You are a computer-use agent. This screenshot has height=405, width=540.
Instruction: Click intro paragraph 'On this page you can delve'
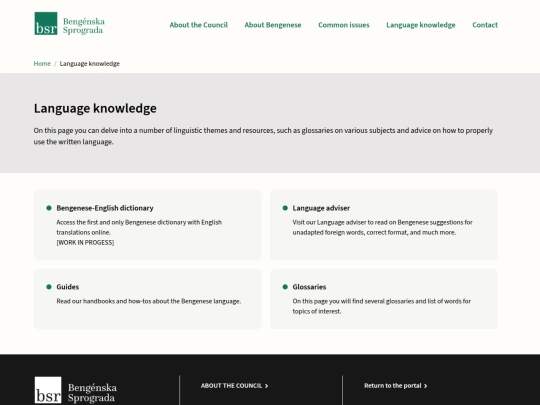pos(263,136)
